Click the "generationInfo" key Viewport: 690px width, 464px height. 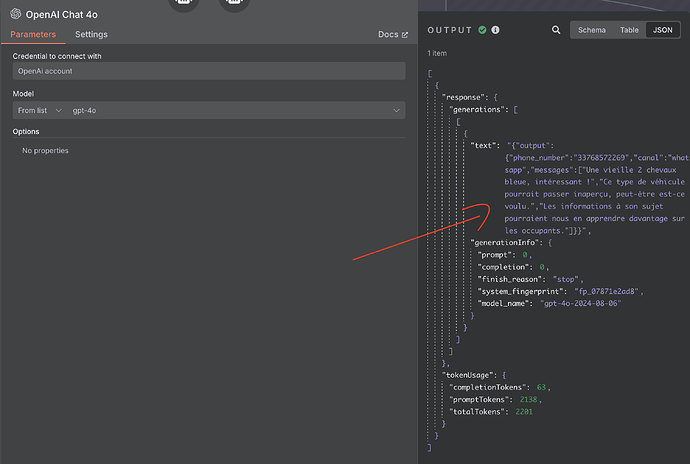point(505,243)
